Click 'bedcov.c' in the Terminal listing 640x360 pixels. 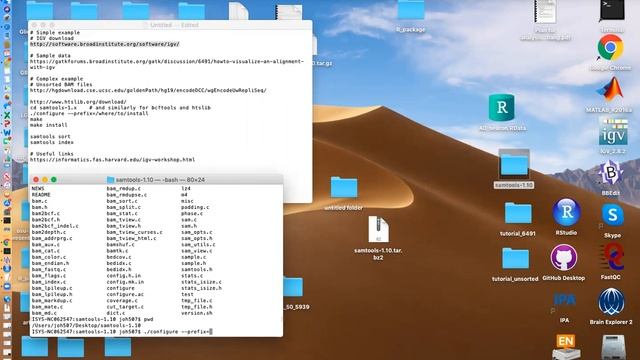click(119, 257)
